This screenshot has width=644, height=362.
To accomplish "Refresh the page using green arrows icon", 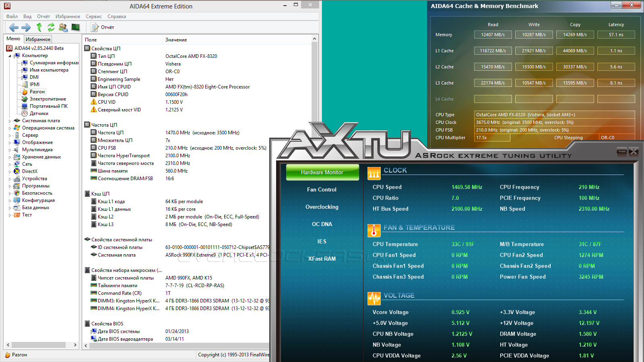I will tap(51, 27).
